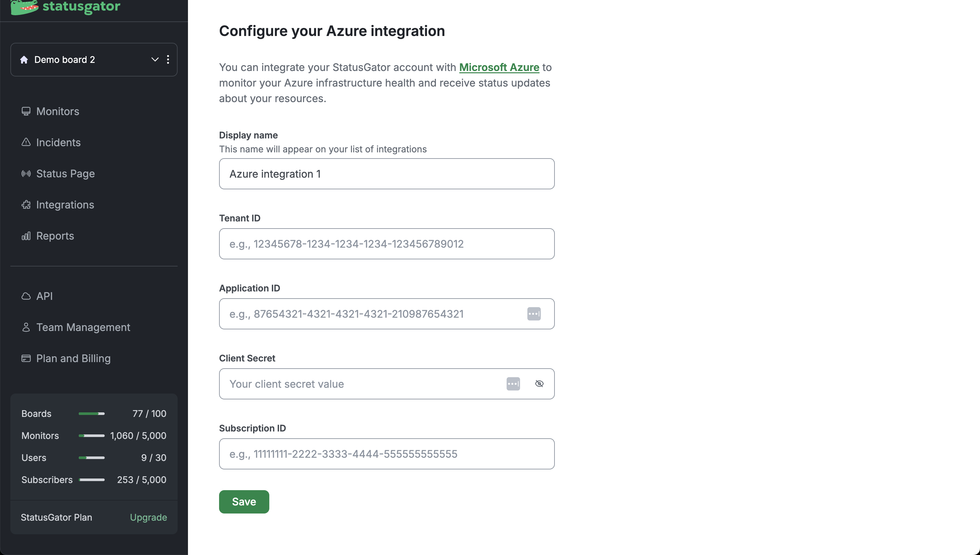980x555 pixels.
Task: Click into the Tenant ID field
Action: pos(386,244)
